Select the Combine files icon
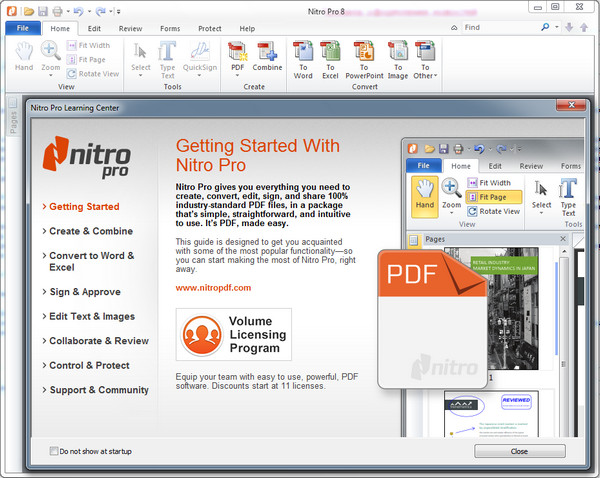The width and height of the screenshot is (600, 478). tap(267, 57)
